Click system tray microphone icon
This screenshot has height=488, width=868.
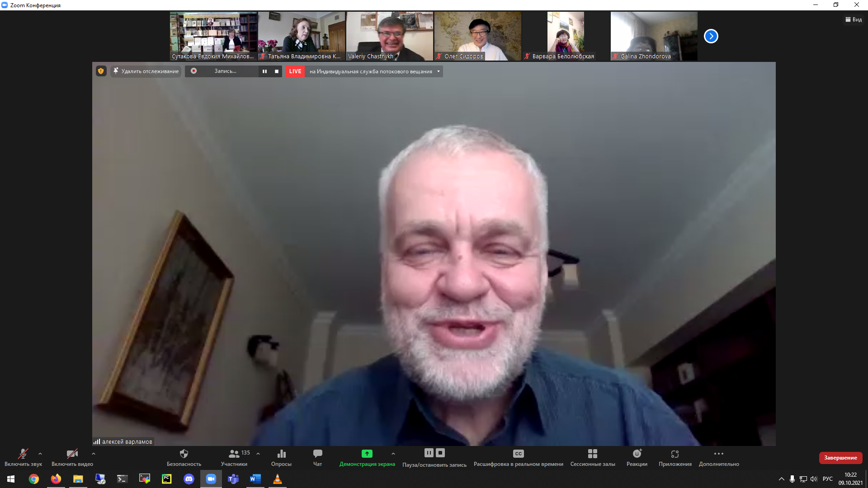point(792,479)
